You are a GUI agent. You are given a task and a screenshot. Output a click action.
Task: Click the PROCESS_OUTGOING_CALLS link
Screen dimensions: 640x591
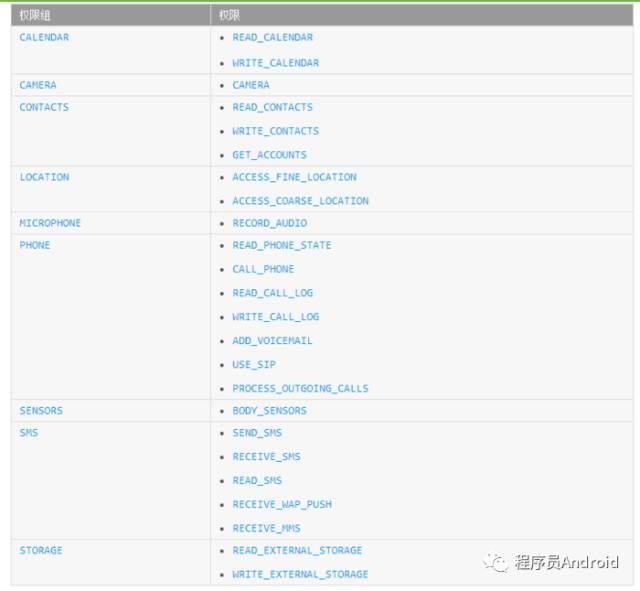[300, 389]
